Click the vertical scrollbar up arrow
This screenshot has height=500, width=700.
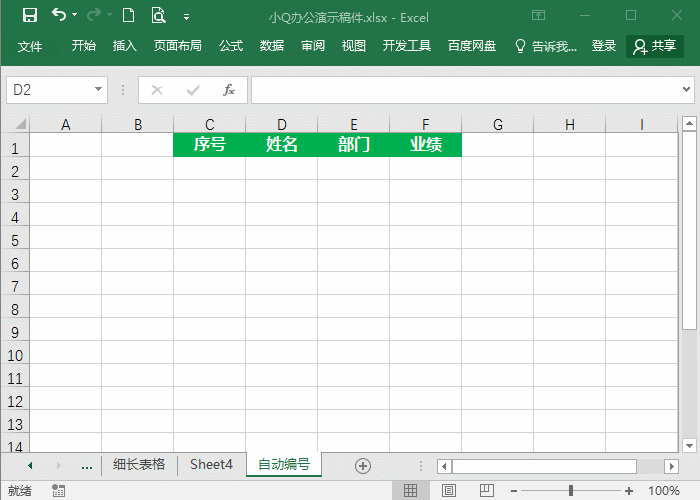click(x=689, y=123)
